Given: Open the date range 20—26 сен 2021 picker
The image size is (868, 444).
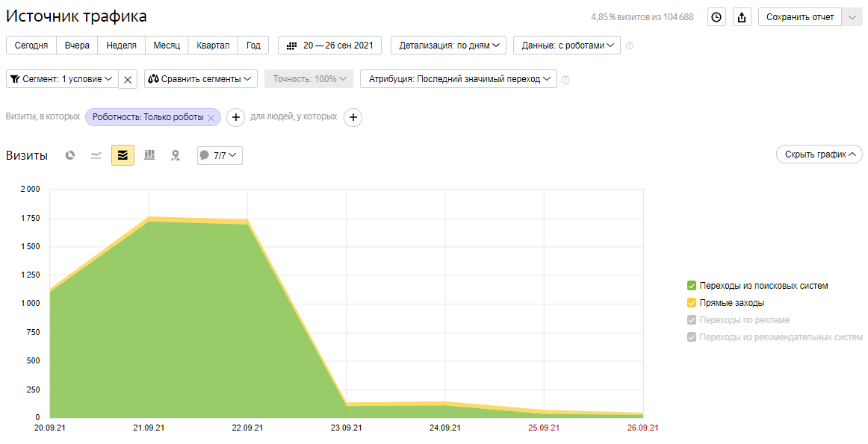Looking at the screenshot, I should [329, 46].
